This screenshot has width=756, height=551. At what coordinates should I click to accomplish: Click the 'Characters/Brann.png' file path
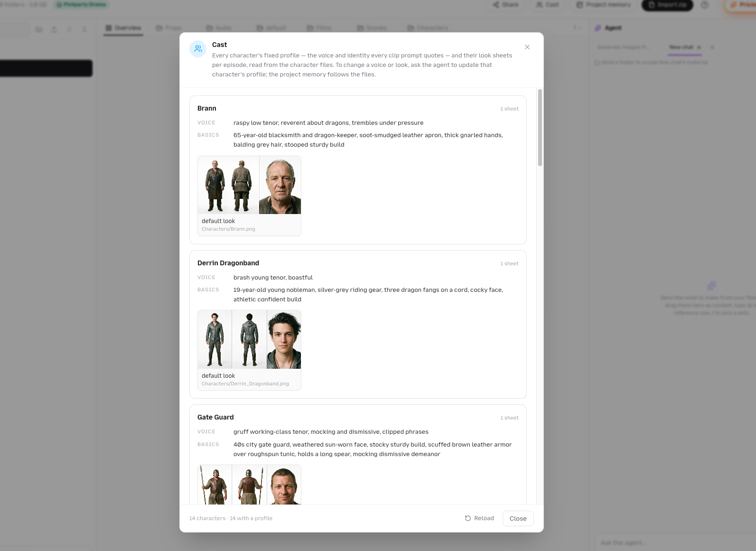click(228, 229)
